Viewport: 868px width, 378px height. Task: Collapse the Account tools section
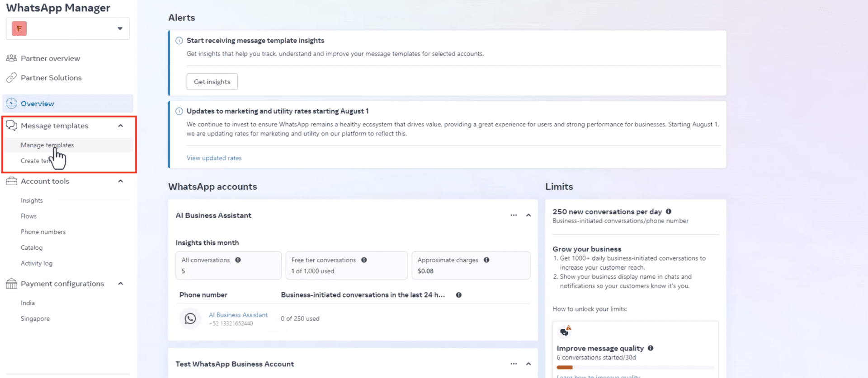120,181
